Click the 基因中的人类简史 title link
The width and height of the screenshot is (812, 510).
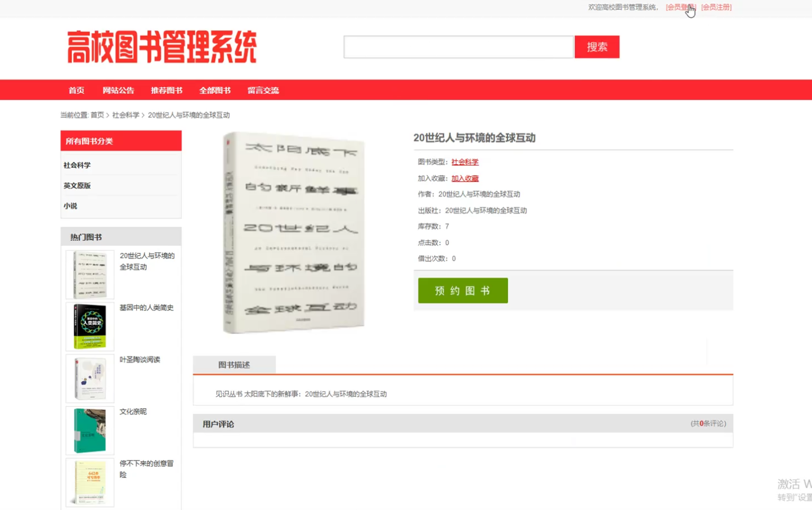point(146,308)
